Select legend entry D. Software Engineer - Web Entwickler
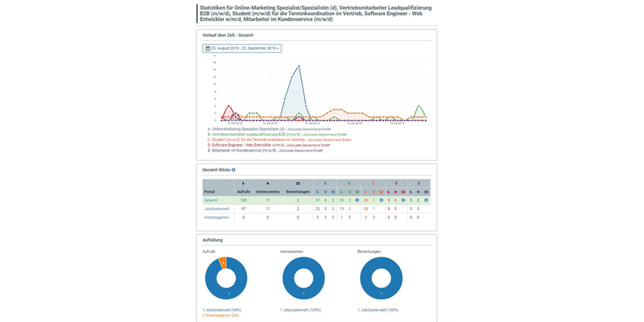This screenshot has width=644, height=322. (x=268, y=145)
